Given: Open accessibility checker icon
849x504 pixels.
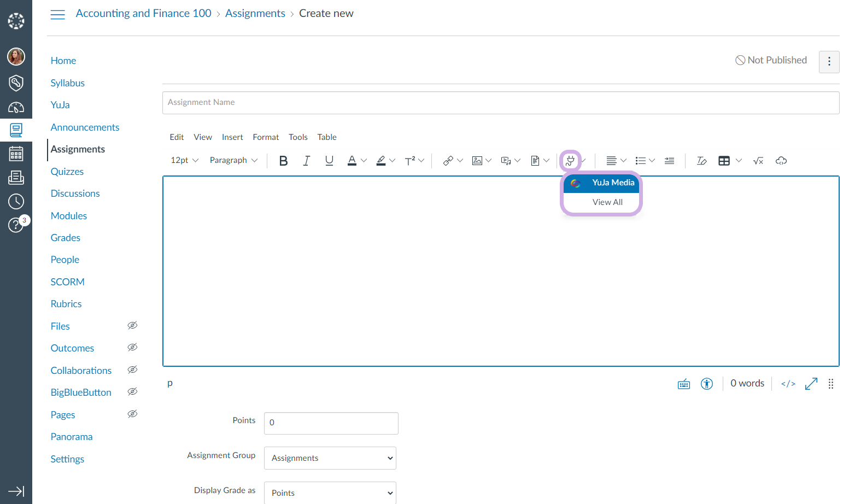Looking at the screenshot, I should tap(707, 384).
